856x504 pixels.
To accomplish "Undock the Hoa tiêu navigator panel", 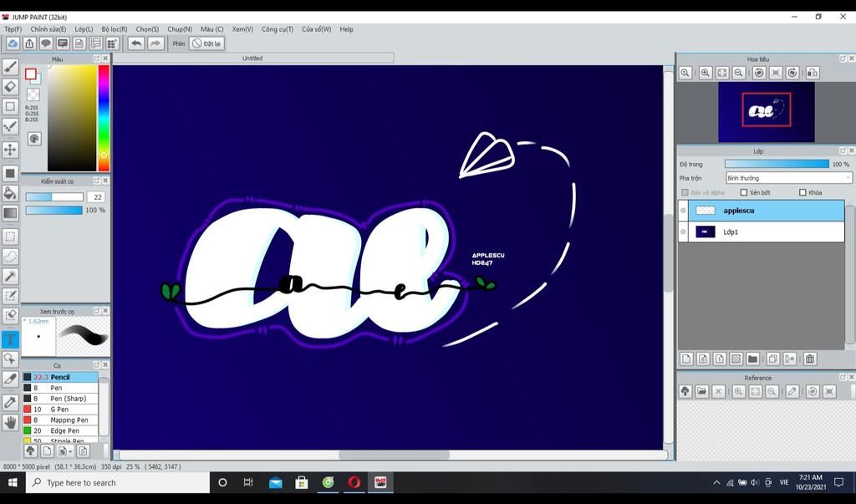I will (x=843, y=59).
